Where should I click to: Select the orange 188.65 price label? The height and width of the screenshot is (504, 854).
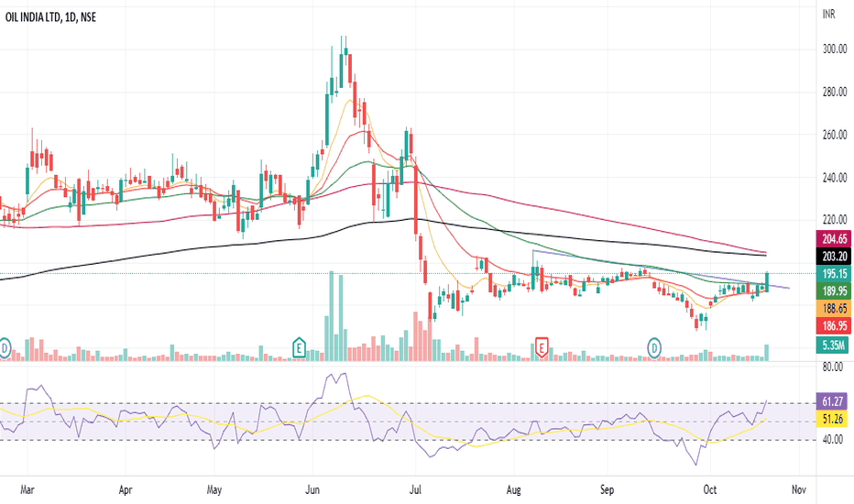point(834,309)
